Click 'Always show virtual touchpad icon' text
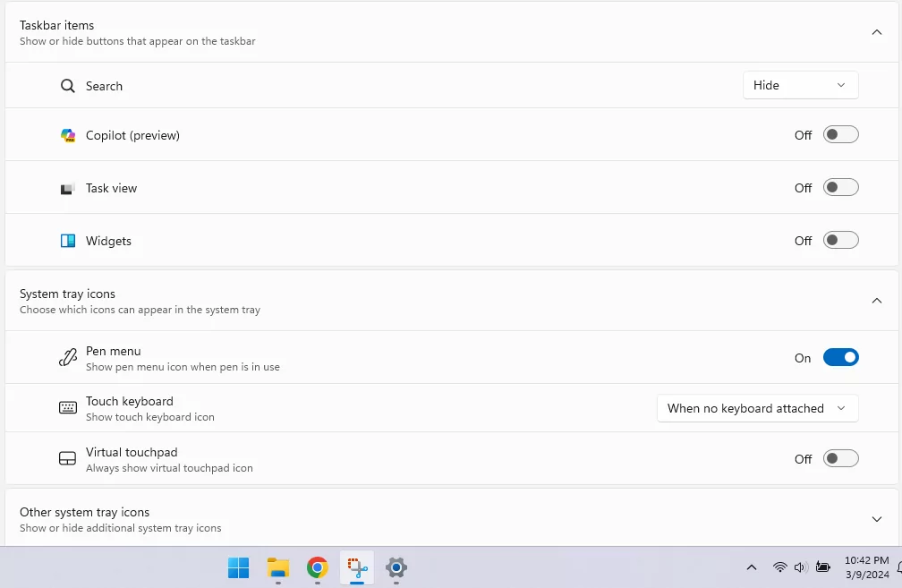This screenshot has height=588, width=902. click(x=169, y=468)
